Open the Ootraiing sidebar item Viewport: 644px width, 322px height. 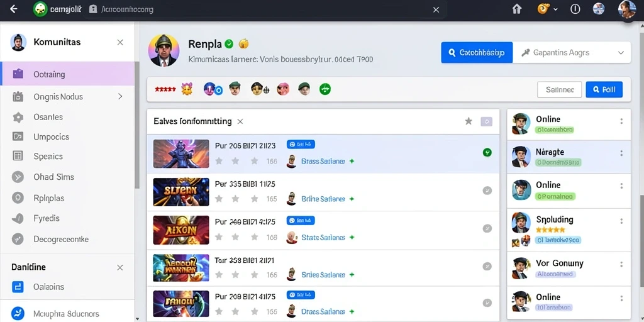tap(67, 74)
